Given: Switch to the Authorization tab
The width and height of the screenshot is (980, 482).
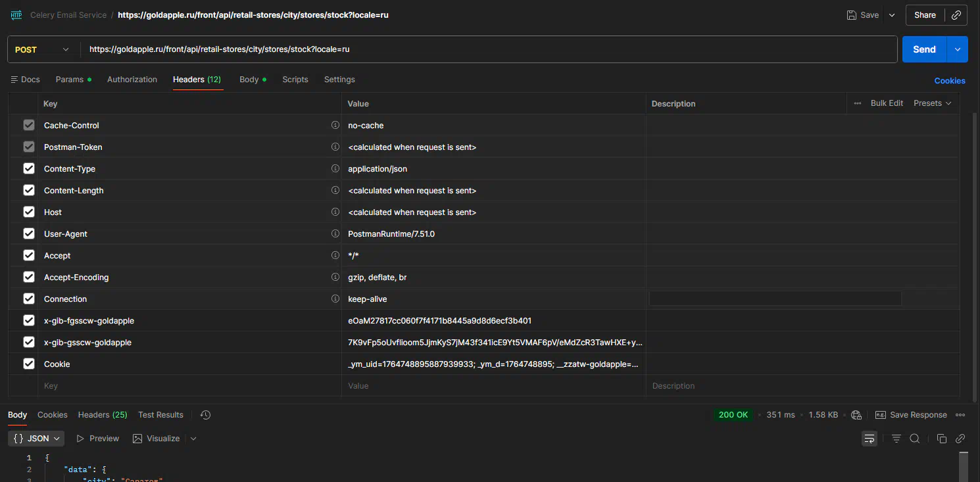Looking at the screenshot, I should coord(132,80).
